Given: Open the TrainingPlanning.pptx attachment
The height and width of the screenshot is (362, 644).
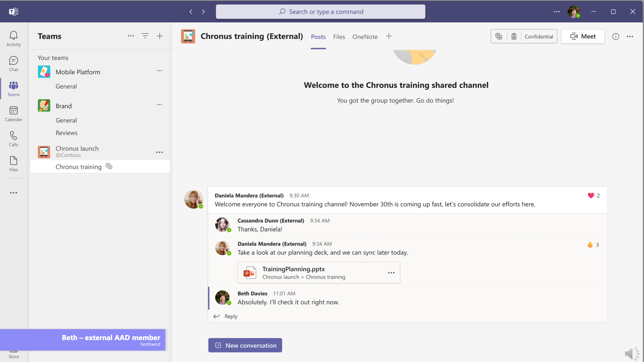Looking at the screenshot, I should (x=319, y=272).
